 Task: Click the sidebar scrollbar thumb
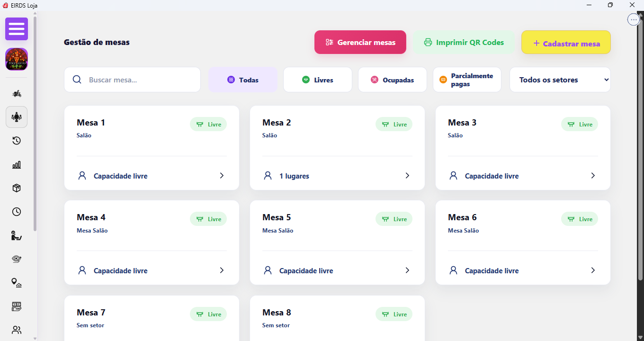(x=35, y=123)
